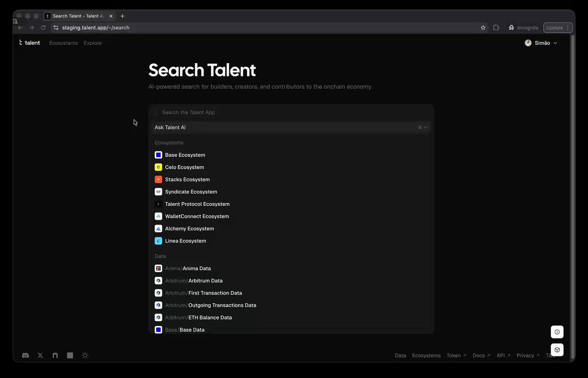
Task: Click Simão's avatar picture
Action: pos(528,43)
